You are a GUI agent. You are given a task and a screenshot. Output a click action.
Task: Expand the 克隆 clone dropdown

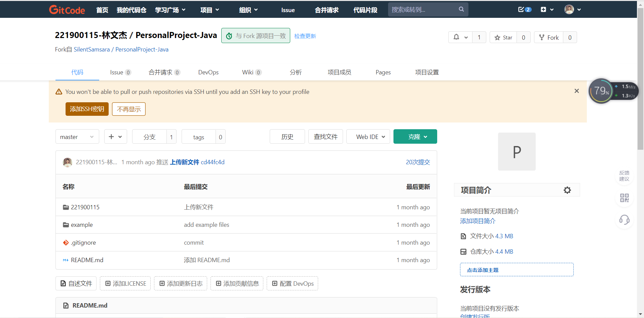coord(415,137)
